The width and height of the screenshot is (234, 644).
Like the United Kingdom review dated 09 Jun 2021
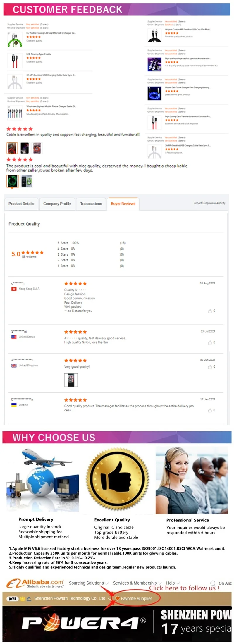coord(210,367)
